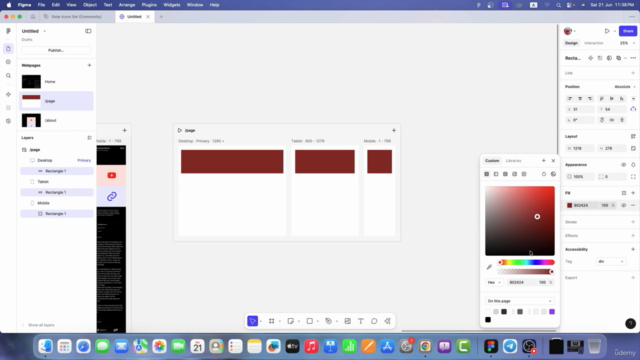Open the settings gear in left rail
Screen dimensions: 640x360
8,121
